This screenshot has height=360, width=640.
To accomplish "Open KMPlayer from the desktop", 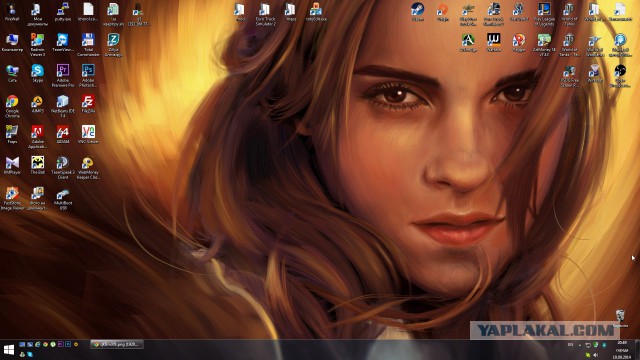I will click(12, 165).
